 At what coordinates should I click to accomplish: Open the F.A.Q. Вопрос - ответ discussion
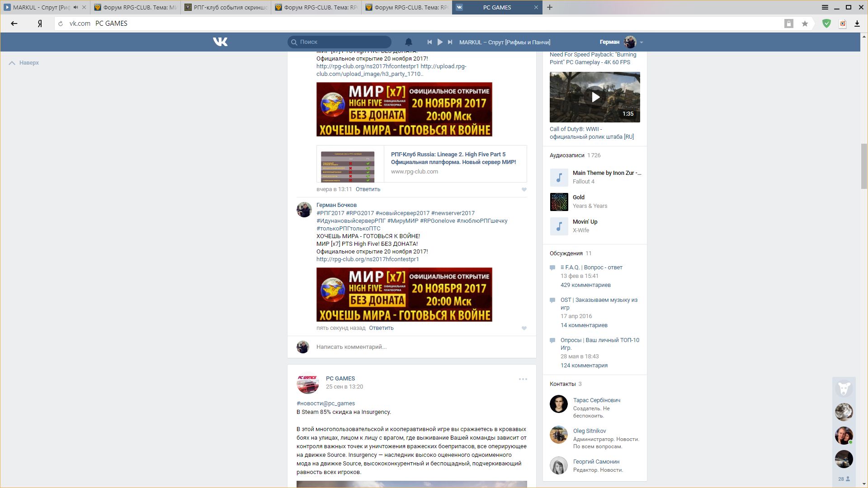pyautogui.click(x=591, y=267)
